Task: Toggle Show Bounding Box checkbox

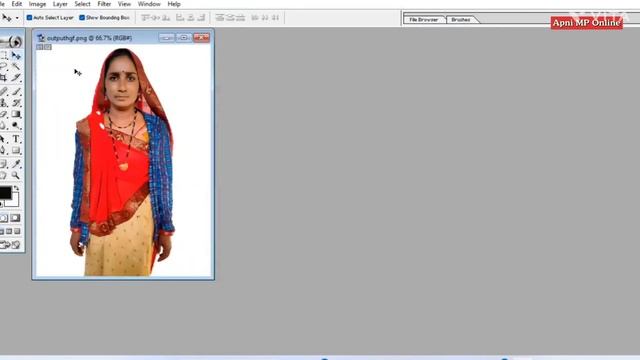Action: click(82, 18)
